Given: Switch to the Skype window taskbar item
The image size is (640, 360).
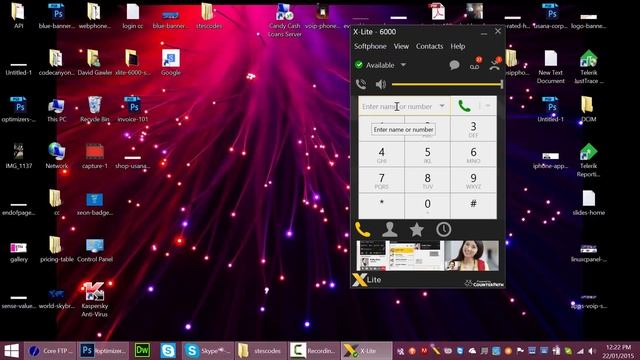Looking at the screenshot, I should (x=207, y=351).
